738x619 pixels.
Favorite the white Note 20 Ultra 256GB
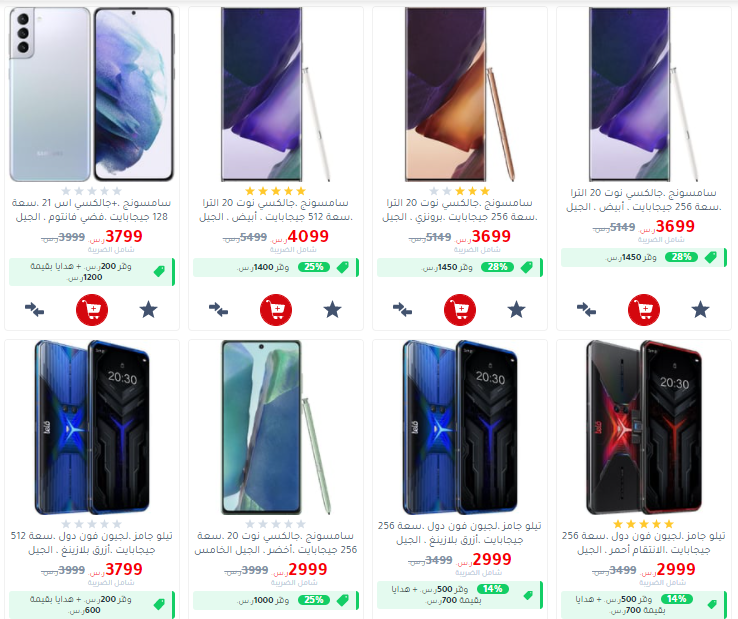(x=700, y=310)
